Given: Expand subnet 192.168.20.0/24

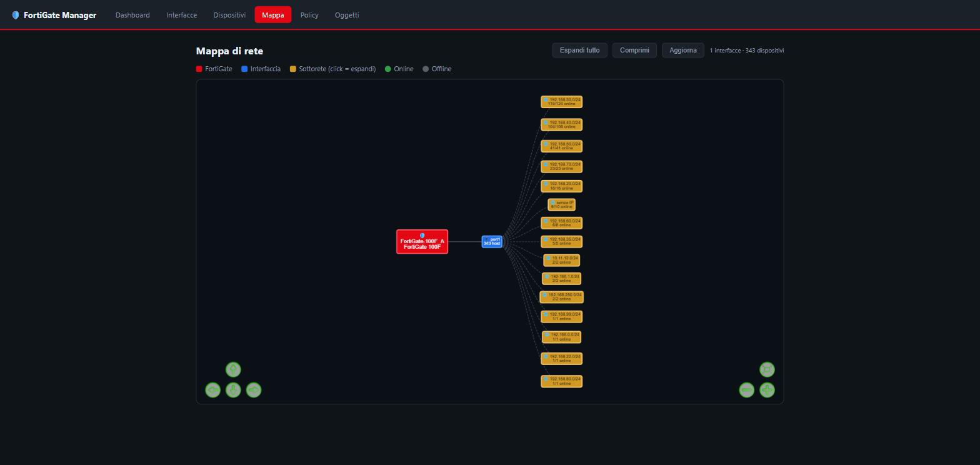Looking at the screenshot, I should pyautogui.click(x=561, y=186).
